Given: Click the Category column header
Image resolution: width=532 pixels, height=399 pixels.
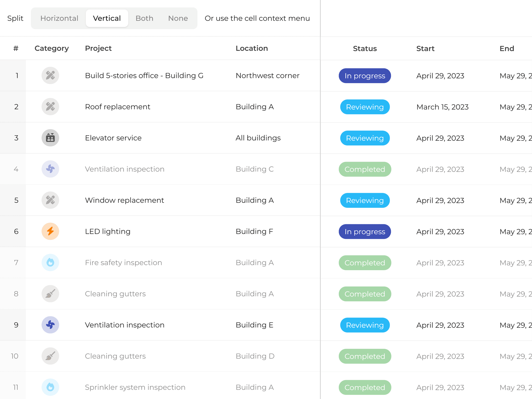Looking at the screenshot, I should tap(52, 48).
